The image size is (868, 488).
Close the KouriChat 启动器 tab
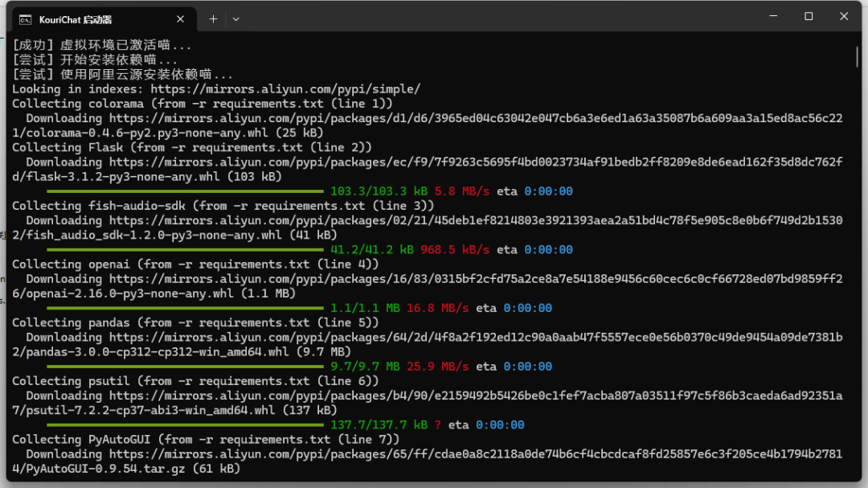[x=181, y=19]
